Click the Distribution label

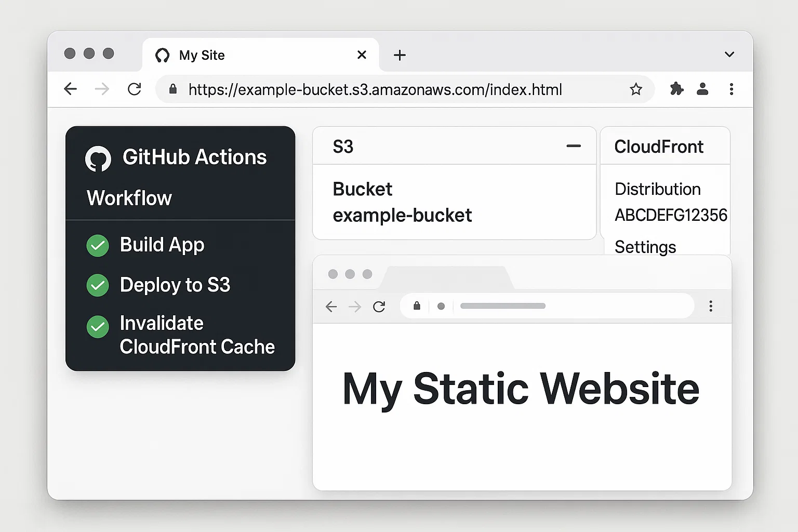click(x=658, y=189)
